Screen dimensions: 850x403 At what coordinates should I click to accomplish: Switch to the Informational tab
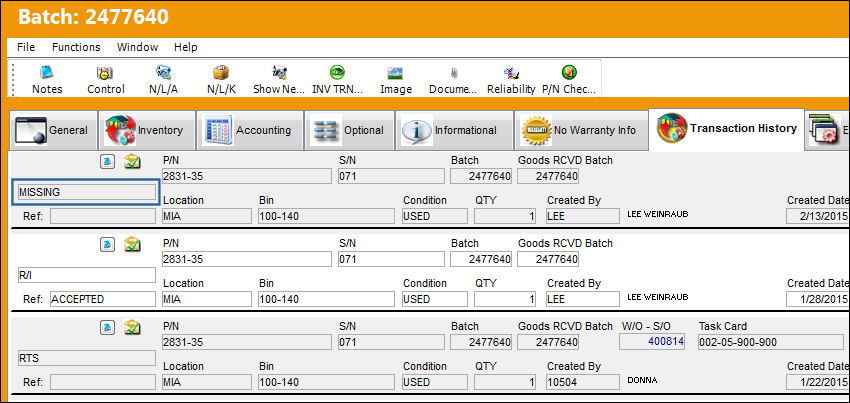[x=454, y=131]
